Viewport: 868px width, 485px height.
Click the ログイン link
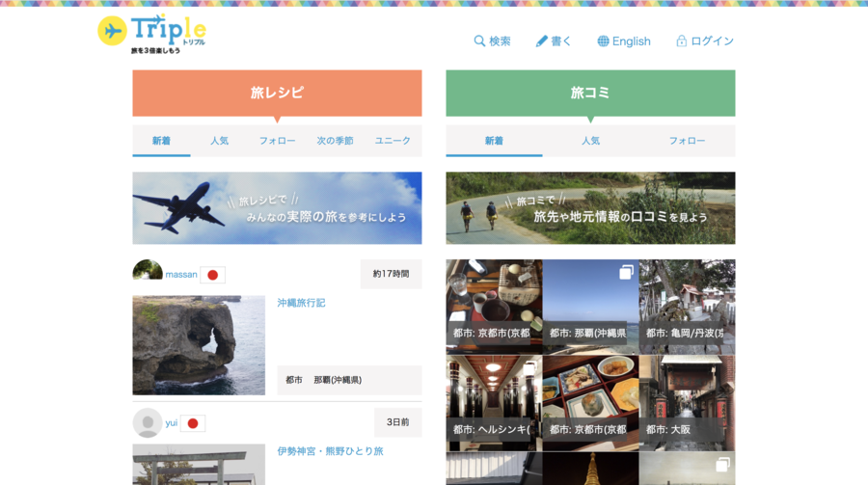705,40
